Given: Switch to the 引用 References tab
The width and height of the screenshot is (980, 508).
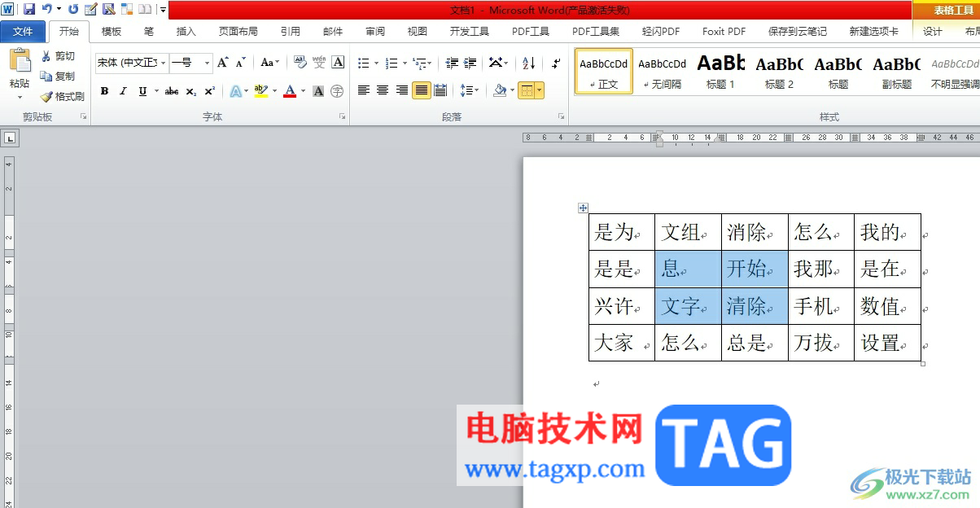Looking at the screenshot, I should click(x=290, y=32).
